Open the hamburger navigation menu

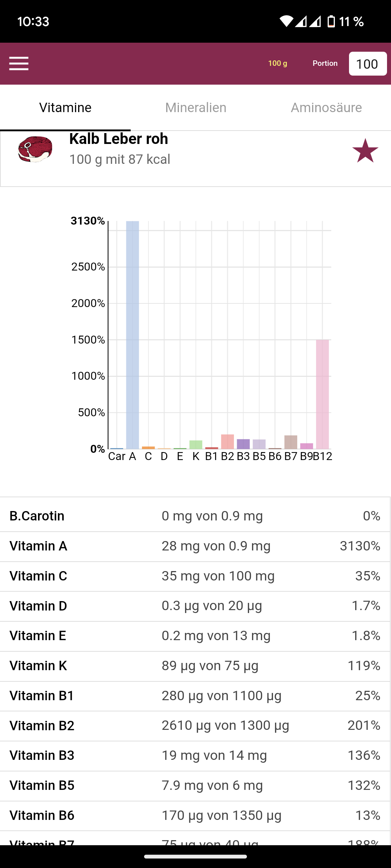19,64
